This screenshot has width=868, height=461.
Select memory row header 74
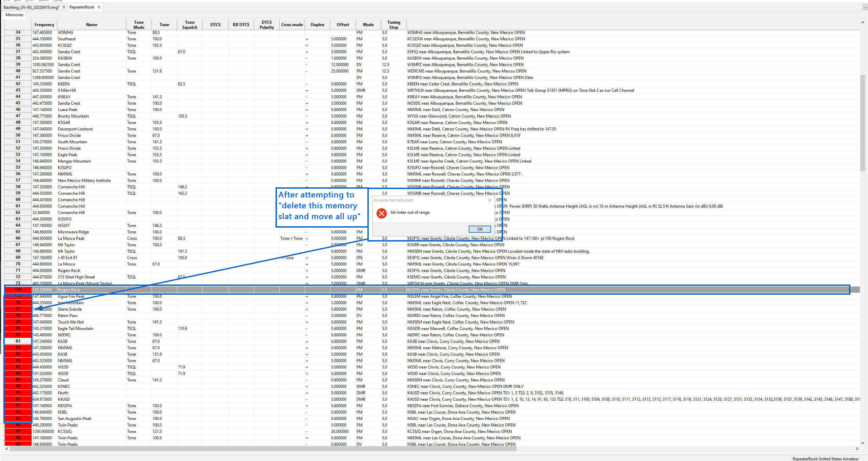[x=18, y=290]
